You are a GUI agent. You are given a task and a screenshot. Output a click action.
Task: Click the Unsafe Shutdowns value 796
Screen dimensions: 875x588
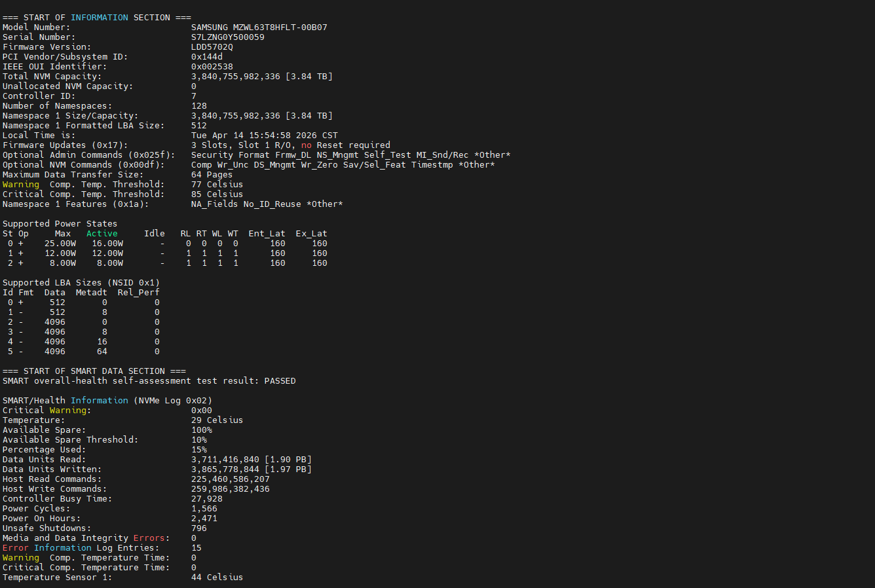tap(198, 528)
